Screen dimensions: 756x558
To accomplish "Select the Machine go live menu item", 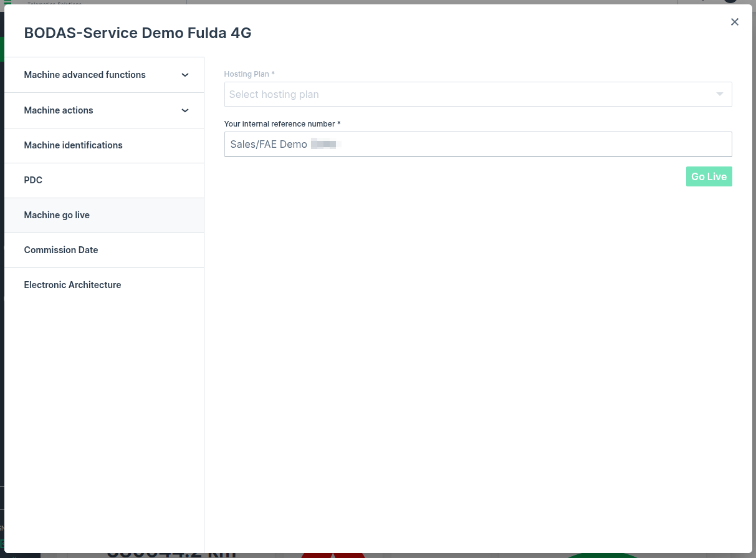I will [x=57, y=215].
